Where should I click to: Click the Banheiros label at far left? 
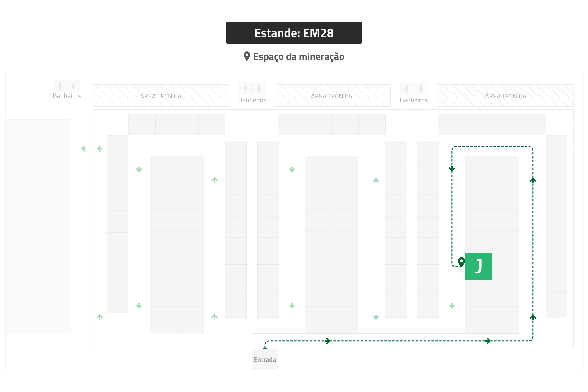click(67, 96)
